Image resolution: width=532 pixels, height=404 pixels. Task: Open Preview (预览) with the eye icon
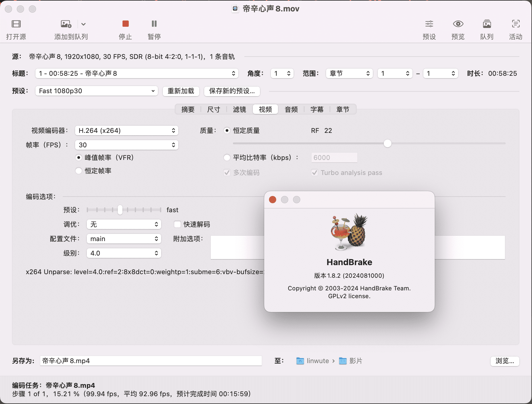[x=458, y=24]
